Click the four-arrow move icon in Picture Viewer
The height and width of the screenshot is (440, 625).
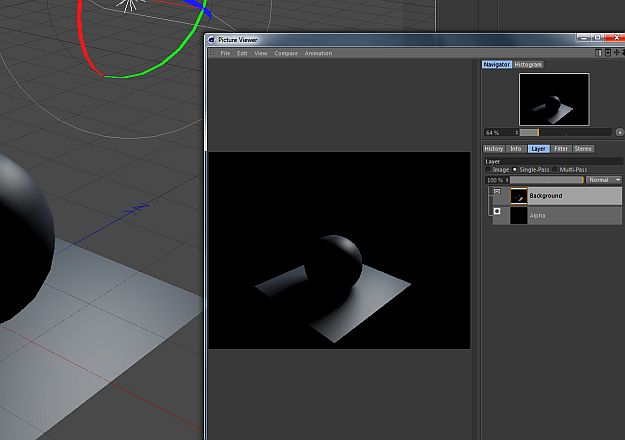tap(616, 53)
